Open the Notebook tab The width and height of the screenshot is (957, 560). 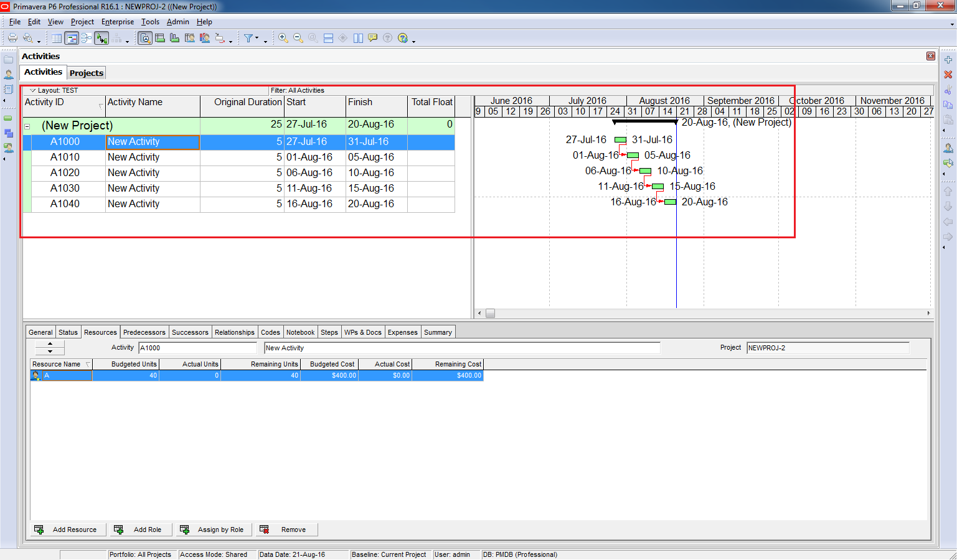[301, 332]
